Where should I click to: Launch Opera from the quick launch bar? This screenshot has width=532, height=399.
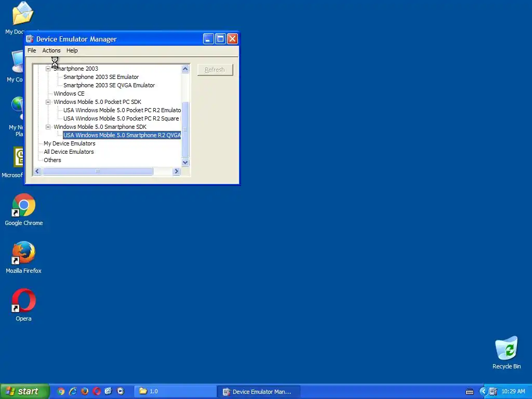pos(97,392)
